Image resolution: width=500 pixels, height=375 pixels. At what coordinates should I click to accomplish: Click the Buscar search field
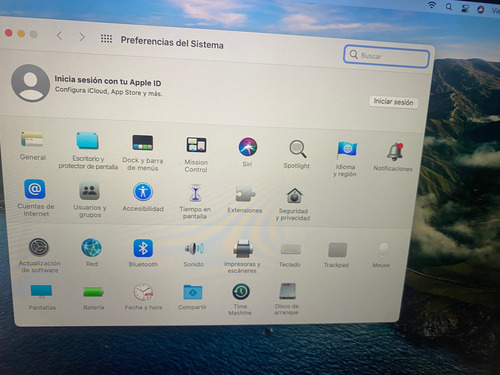pos(386,56)
